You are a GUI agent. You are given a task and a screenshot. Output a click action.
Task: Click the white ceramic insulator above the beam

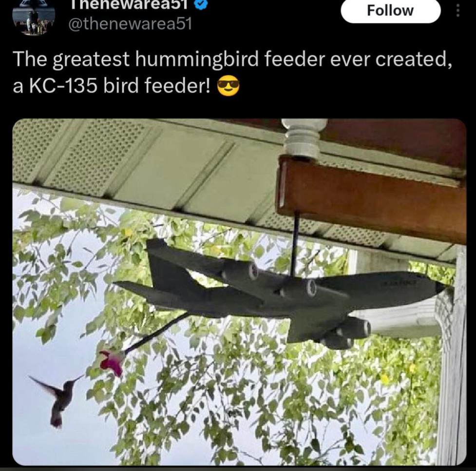[x=304, y=138]
